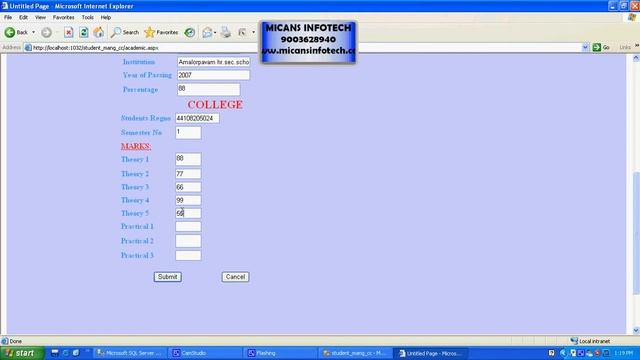The image size is (640, 360).
Task: Refresh the page with the green arrows icon
Action: click(84, 32)
